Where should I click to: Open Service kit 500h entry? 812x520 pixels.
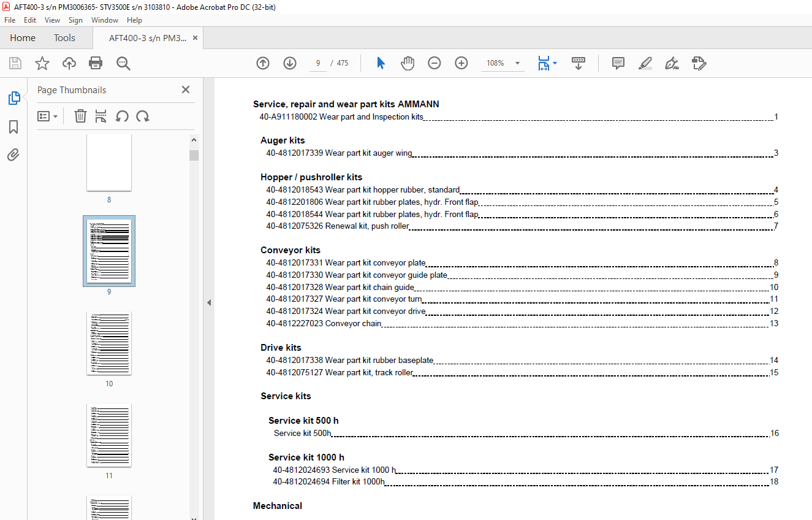[x=526, y=433]
